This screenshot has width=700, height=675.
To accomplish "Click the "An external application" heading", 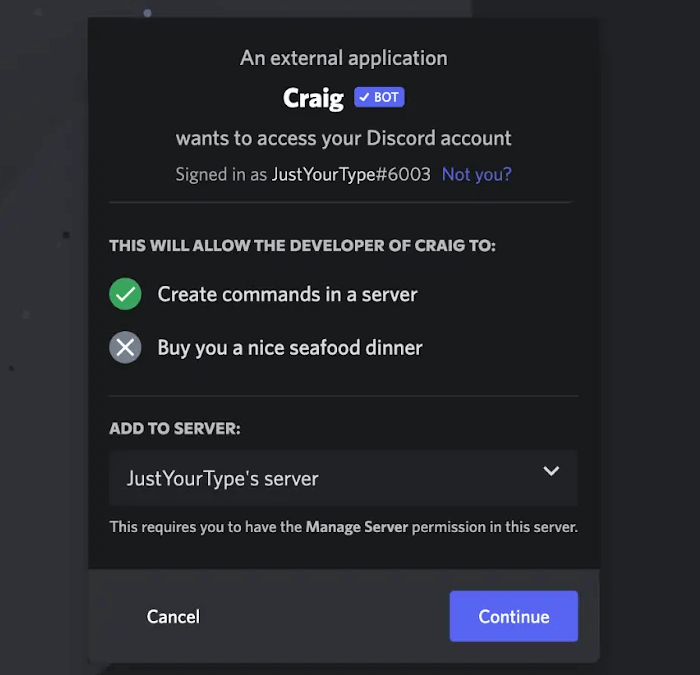I will tap(343, 58).
